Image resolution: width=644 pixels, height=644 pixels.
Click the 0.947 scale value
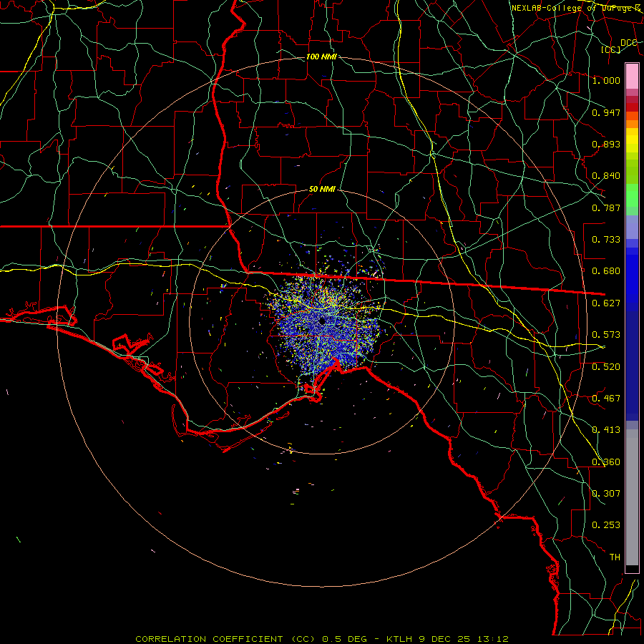tap(606, 112)
